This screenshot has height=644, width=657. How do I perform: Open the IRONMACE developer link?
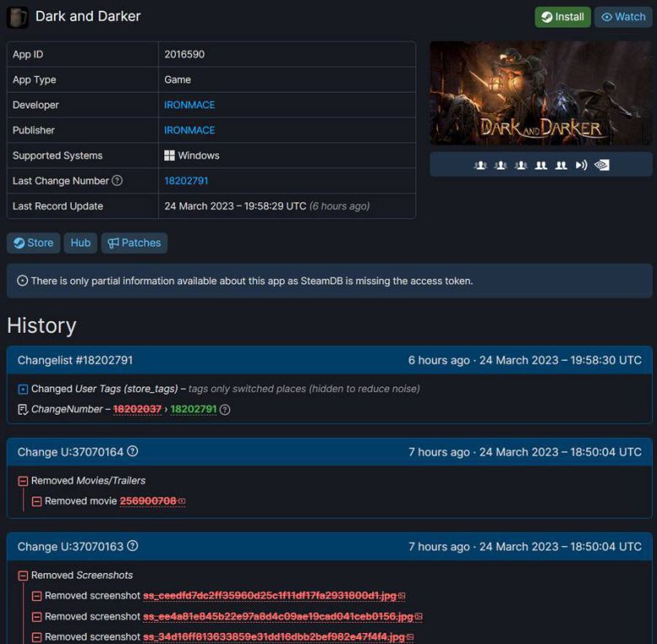[x=190, y=105]
